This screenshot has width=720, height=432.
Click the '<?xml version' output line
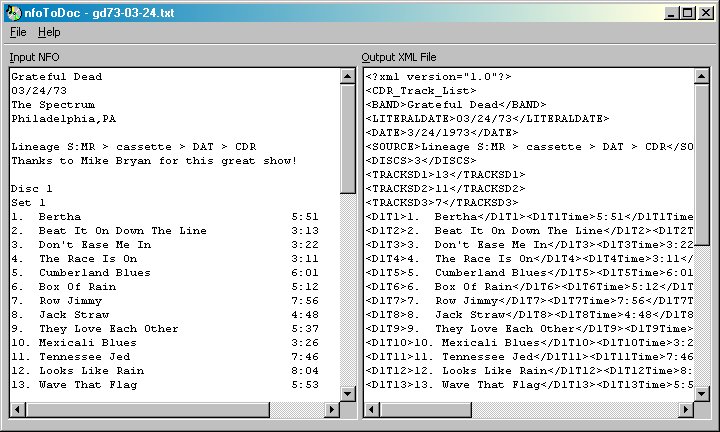pyautogui.click(x=439, y=77)
